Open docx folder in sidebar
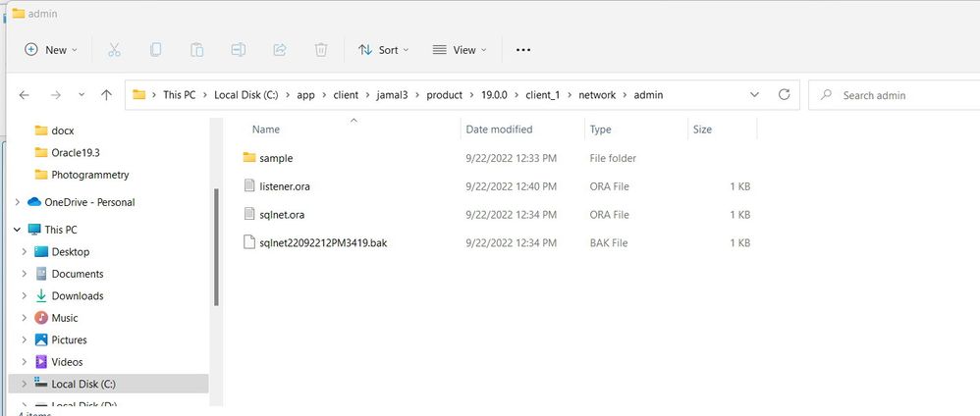Viewport: 980px width, 416px height. pos(63,130)
